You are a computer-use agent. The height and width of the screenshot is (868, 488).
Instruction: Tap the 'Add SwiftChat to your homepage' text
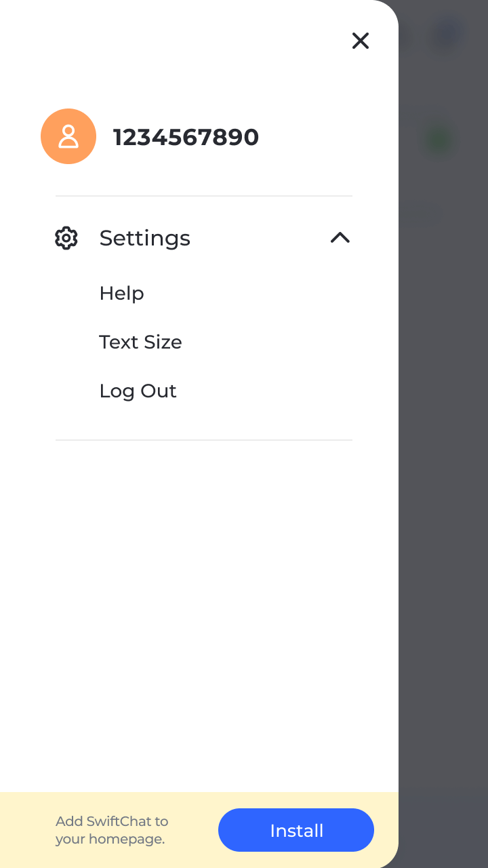tap(112, 830)
